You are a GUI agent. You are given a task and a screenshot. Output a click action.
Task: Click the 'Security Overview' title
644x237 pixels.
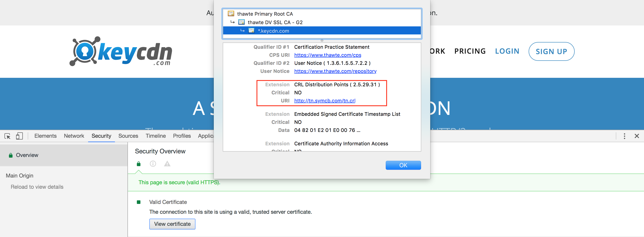click(160, 151)
